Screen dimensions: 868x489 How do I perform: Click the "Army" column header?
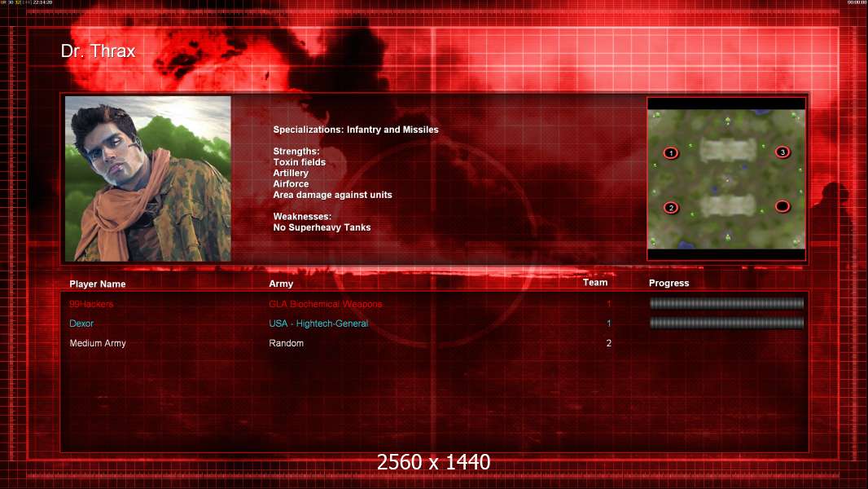click(x=281, y=284)
